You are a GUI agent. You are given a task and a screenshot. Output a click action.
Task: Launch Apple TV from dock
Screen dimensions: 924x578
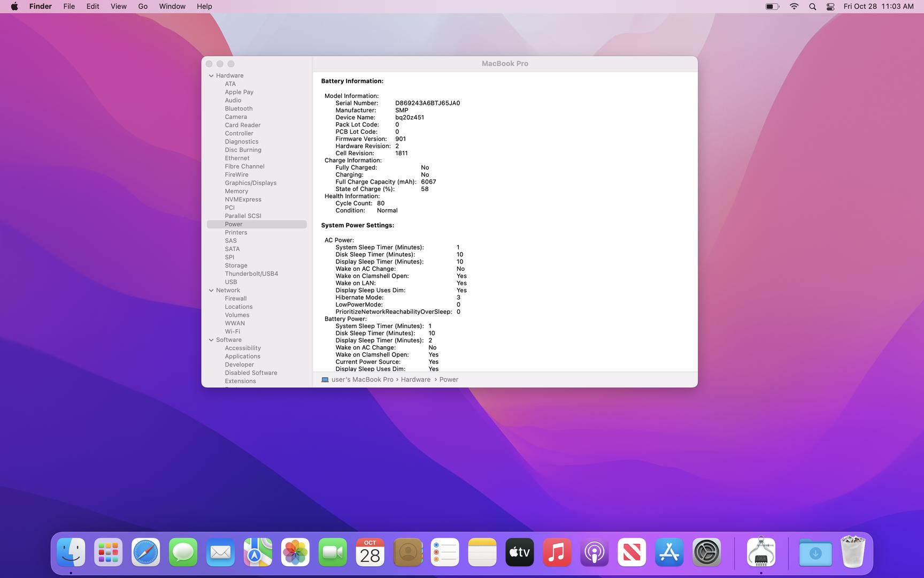click(x=520, y=552)
